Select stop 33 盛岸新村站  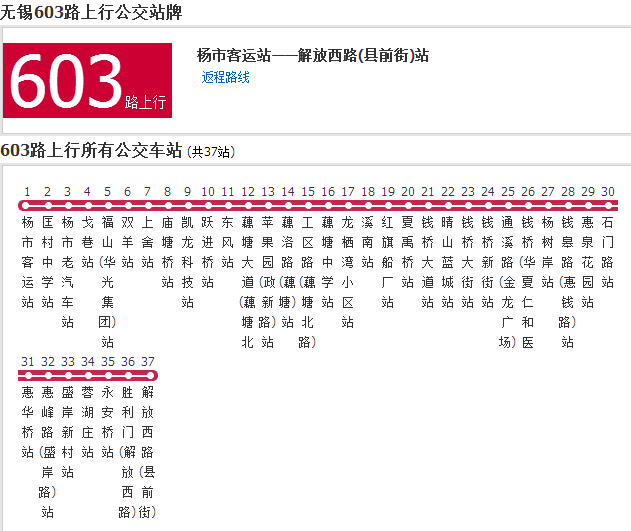pos(68,432)
